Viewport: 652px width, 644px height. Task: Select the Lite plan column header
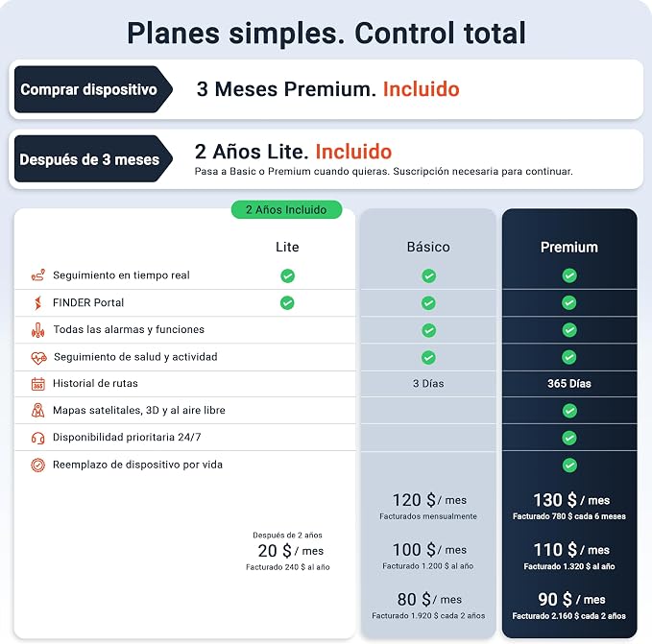click(287, 247)
